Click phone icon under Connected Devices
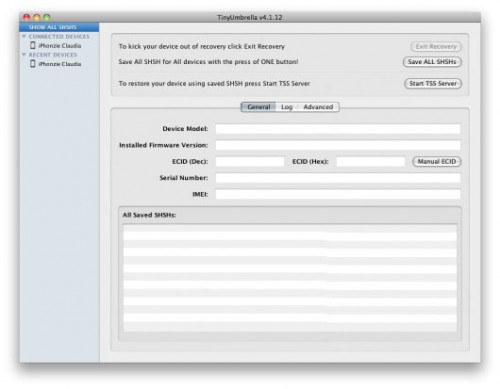 coord(33,45)
